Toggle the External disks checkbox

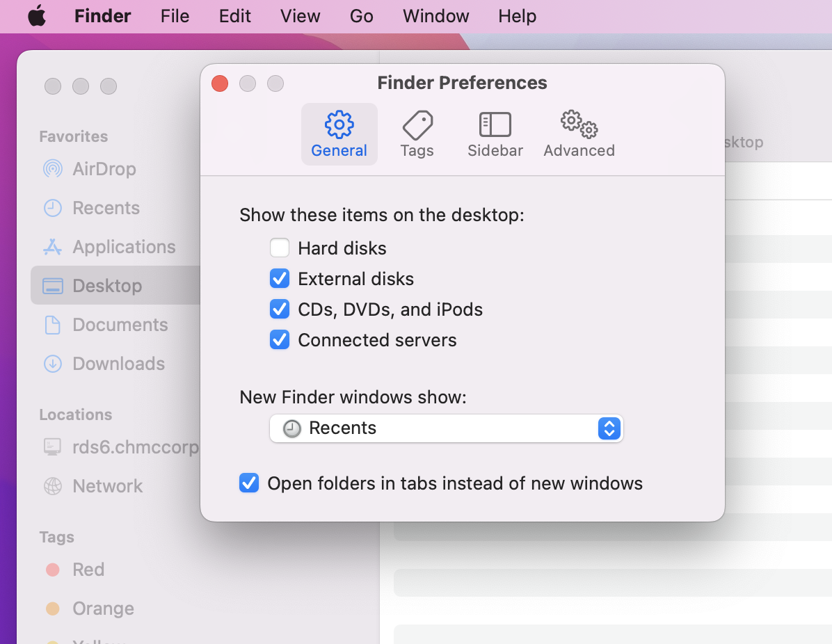coord(280,278)
